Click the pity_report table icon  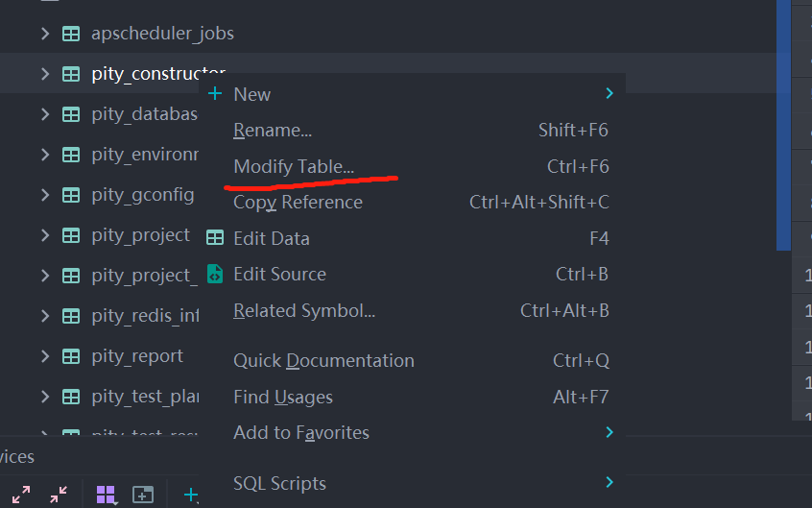pyautogui.click(x=71, y=356)
